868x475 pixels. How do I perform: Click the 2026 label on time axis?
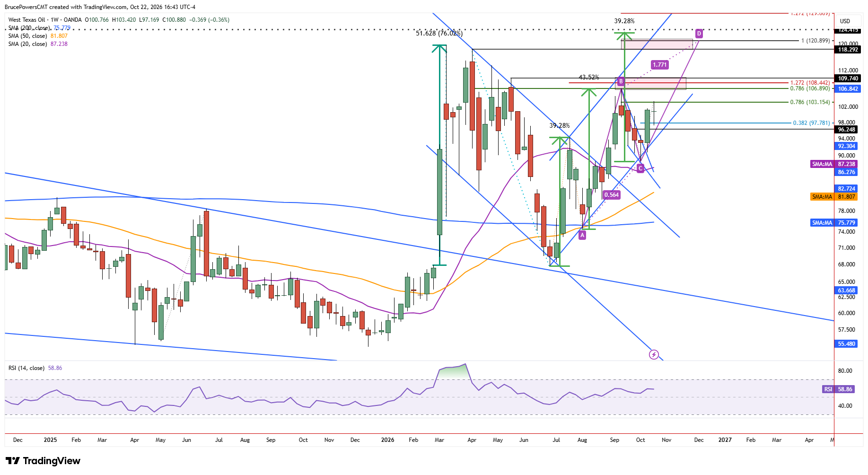tap(387, 440)
